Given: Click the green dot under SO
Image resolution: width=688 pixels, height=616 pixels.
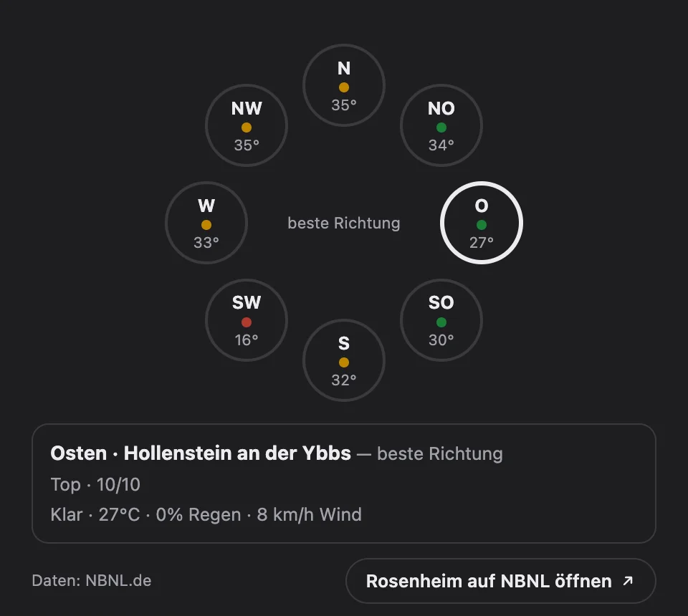Looking at the screenshot, I should pyautogui.click(x=441, y=322).
